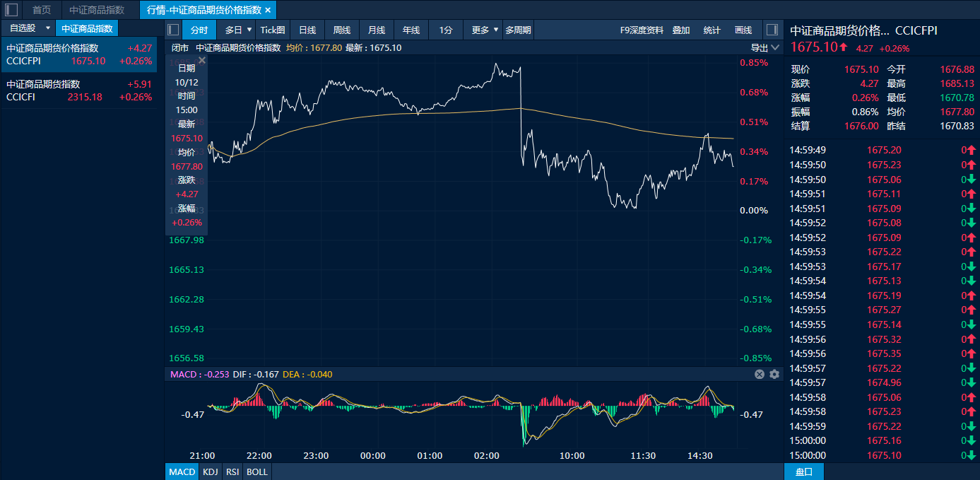Screen dimensions: 980x480
Task: Toggle the left sidebar panel icon
Action: (11, 10)
